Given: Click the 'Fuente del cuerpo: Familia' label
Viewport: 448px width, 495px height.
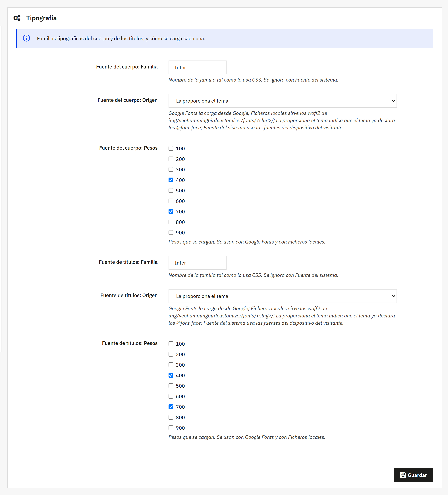Looking at the screenshot, I should pos(127,67).
